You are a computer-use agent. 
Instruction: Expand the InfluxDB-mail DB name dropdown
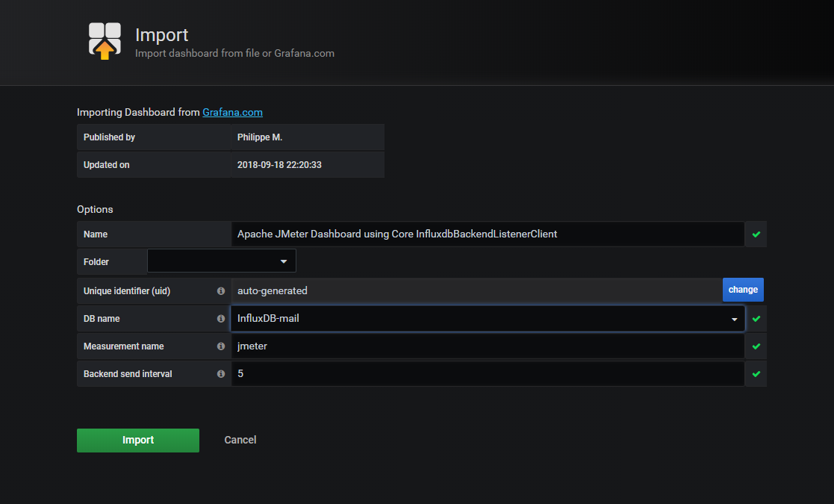488,319
